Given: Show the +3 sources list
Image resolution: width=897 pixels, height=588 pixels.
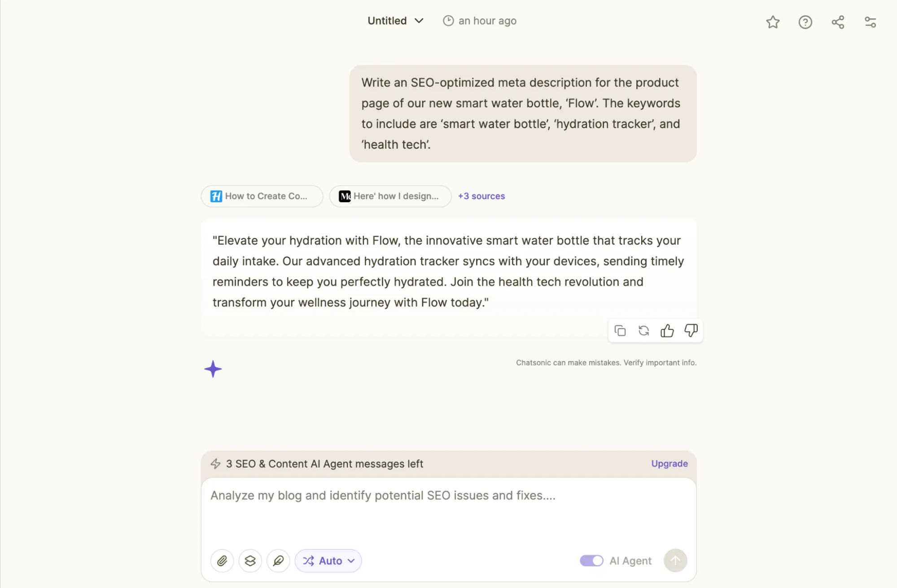Looking at the screenshot, I should [481, 196].
